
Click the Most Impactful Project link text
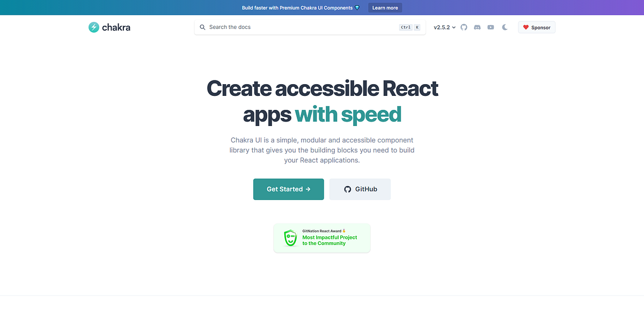pos(329,237)
